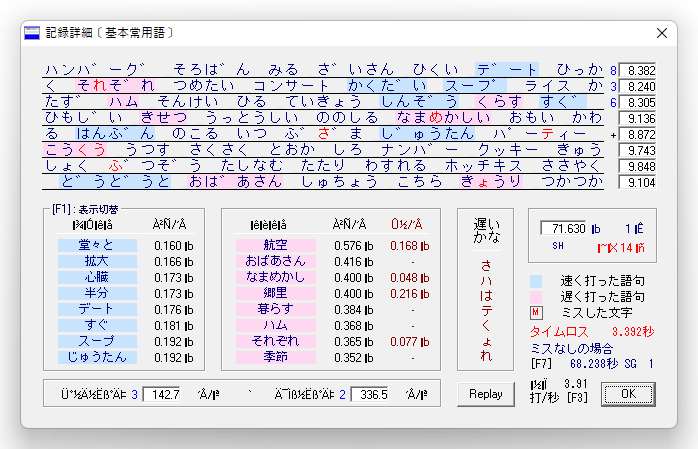Viewport: 698px width, 449px height.
Task: Click the highlighted word コンサート
Action: click(x=291, y=85)
